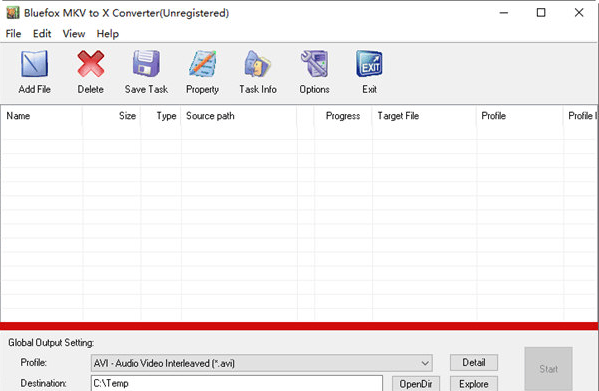Open the View menu

(74, 34)
